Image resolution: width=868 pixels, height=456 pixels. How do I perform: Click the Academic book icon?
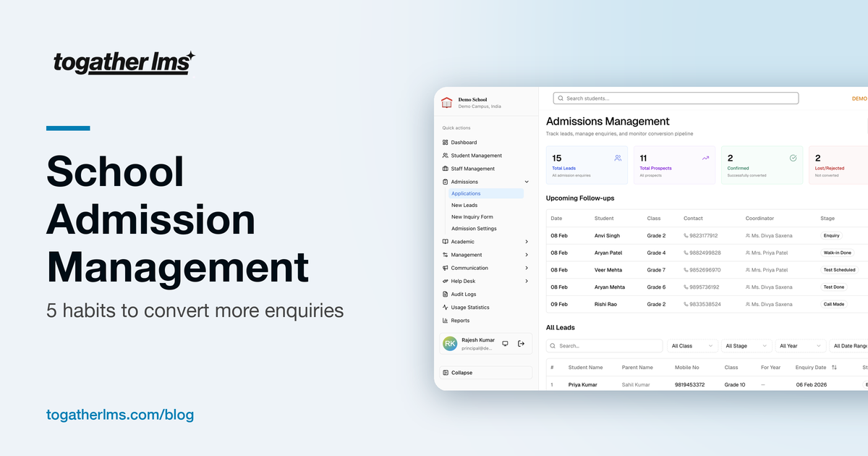(445, 242)
